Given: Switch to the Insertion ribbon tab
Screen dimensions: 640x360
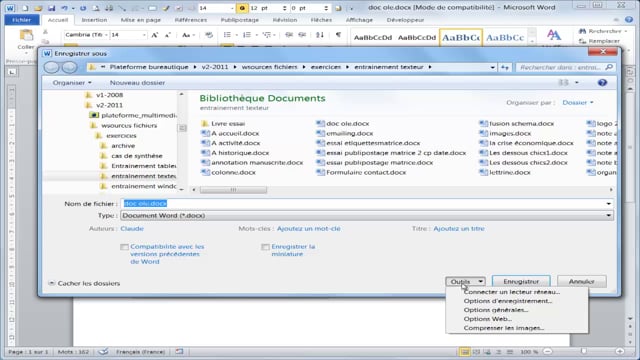Looking at the screenshot, I should [x=94, y=20].
